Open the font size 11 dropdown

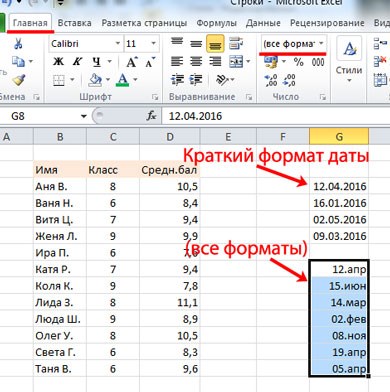point(153,43)
